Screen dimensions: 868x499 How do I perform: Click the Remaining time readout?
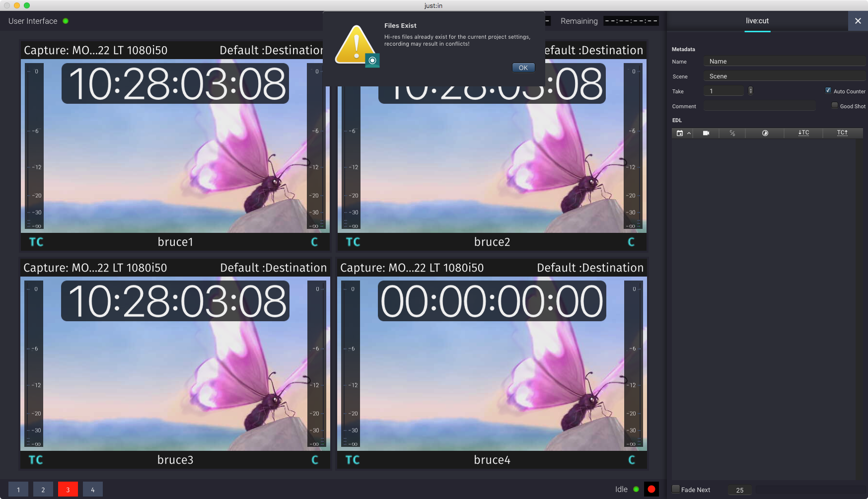pos(631,21)
